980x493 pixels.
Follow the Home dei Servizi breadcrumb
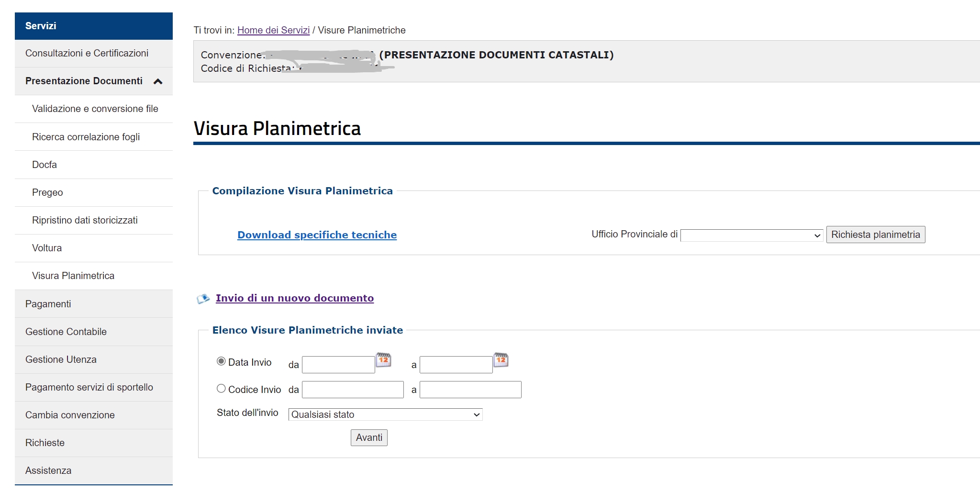click(273, 30)
